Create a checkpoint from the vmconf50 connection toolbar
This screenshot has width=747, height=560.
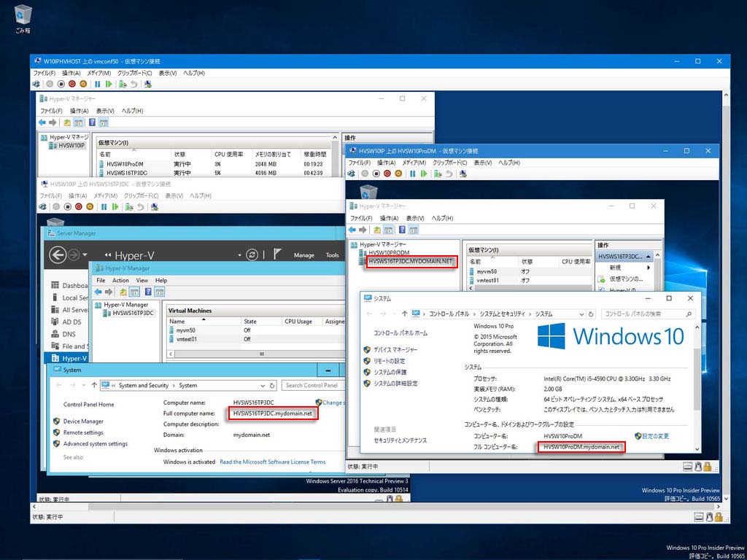pos(123,85)
